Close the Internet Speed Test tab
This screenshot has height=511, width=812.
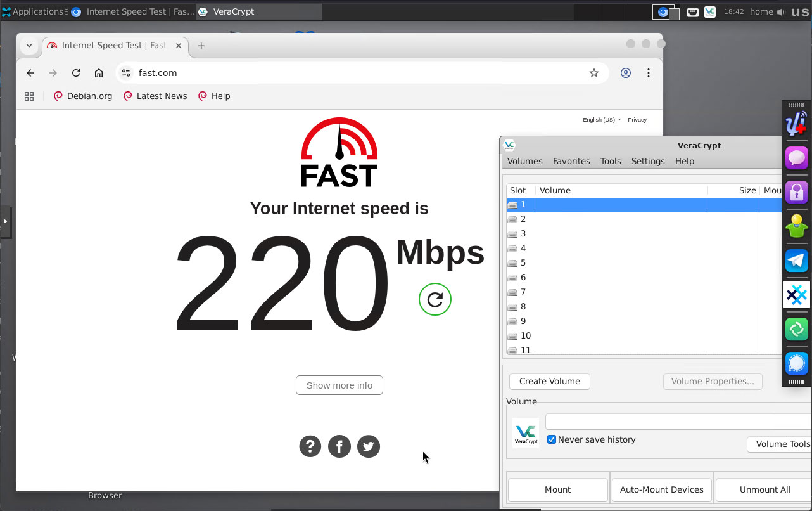179,46
